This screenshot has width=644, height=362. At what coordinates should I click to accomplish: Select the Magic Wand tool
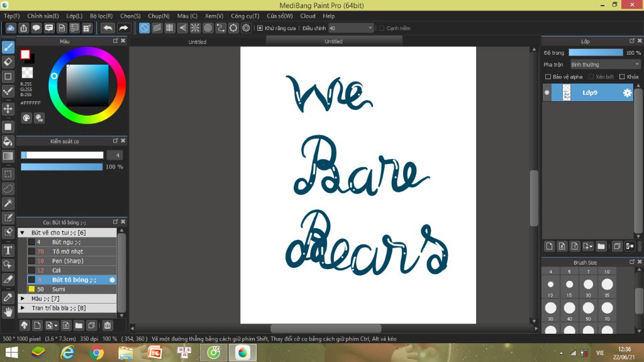[x=8, y=203]
